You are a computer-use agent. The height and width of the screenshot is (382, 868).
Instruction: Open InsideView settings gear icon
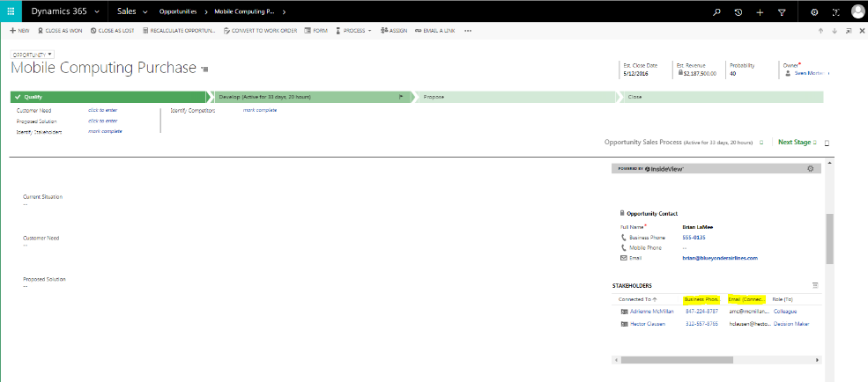tap(811, 169)
